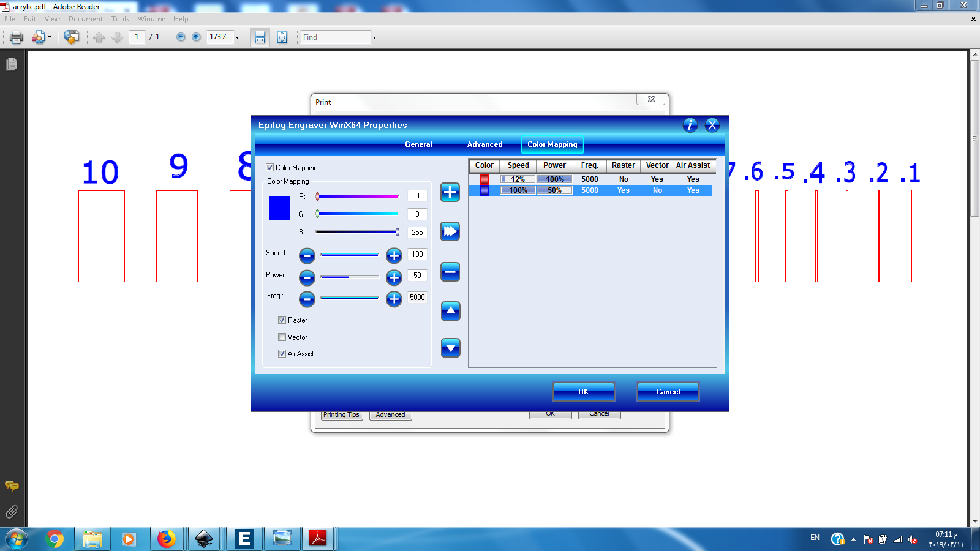Go to next page with the down arrow
This screenshot has width=980, height=551.
point(118,37)
